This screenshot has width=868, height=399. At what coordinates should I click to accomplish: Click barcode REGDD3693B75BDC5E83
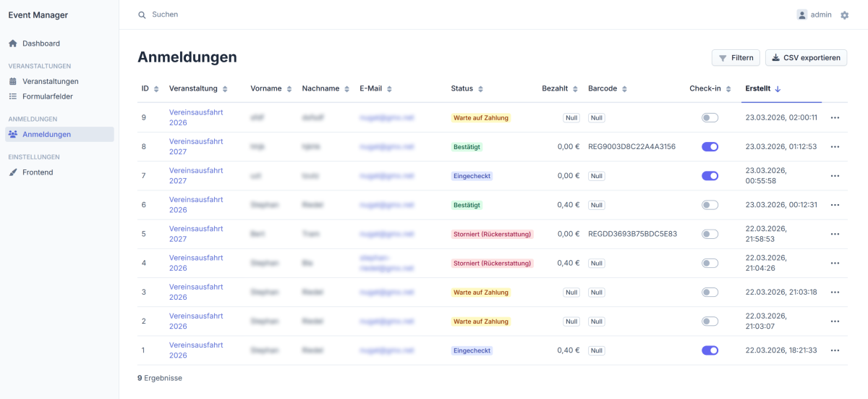click(x=633, y=234)
